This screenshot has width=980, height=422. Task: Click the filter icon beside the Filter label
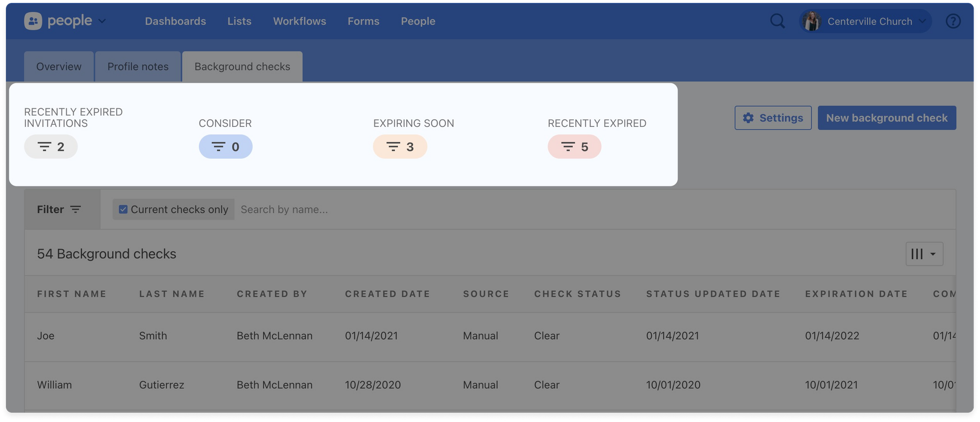[x=76, y=209]
